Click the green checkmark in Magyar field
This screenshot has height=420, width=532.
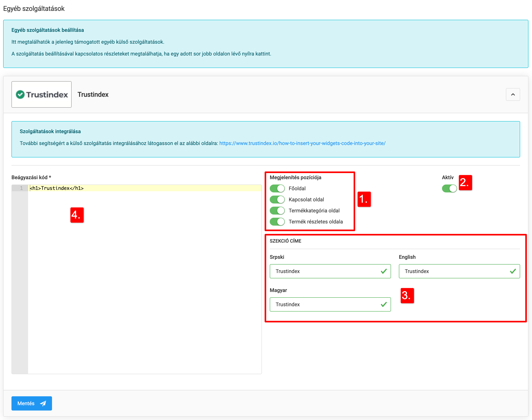(x=383, y=304)
